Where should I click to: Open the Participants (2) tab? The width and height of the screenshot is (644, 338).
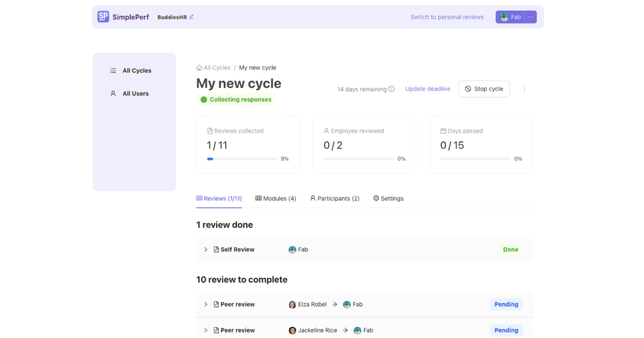point(335,199)
